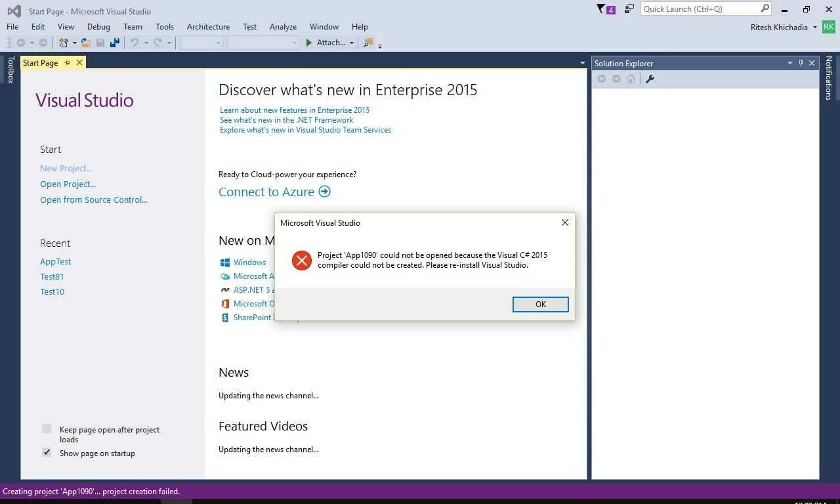
Task: Click the Quick Launch magnifier icon
Action: pyautogui.click(x=765, y=9)
